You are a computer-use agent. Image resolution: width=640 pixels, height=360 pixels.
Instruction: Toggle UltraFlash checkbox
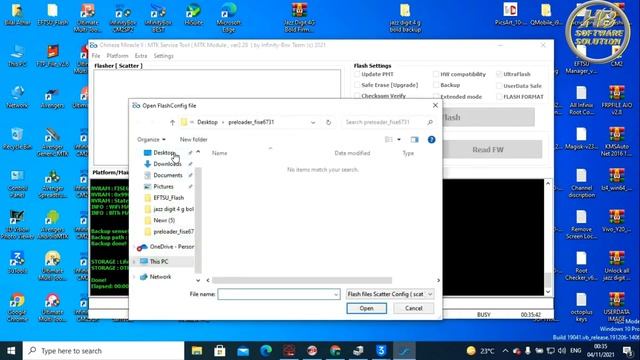point(499,74)
